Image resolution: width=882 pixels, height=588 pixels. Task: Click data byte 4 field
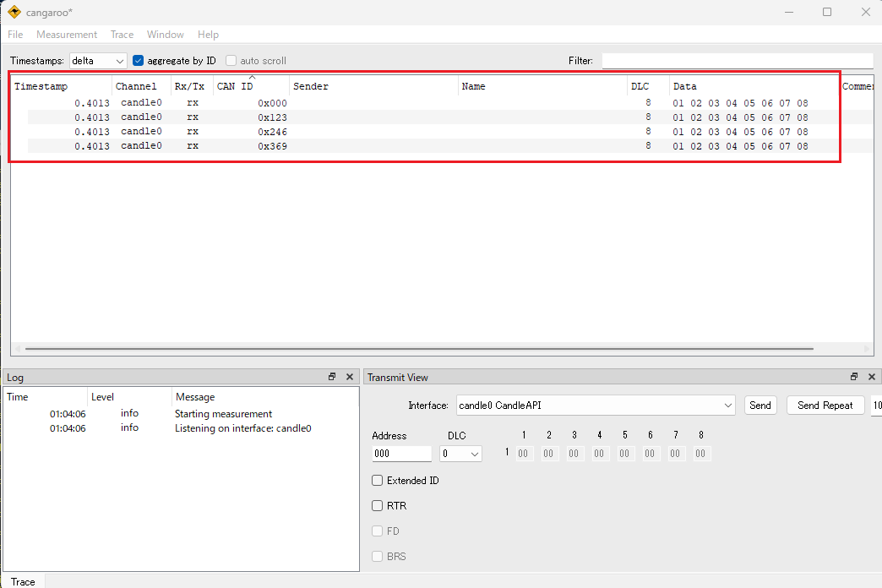[600, 454]
